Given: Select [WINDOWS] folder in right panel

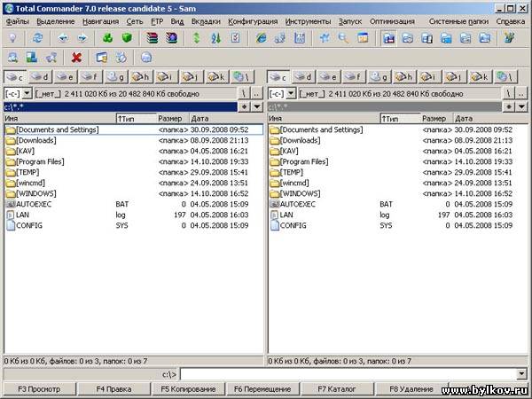Looking at the screenshot, I should click(x=397, y=193).
